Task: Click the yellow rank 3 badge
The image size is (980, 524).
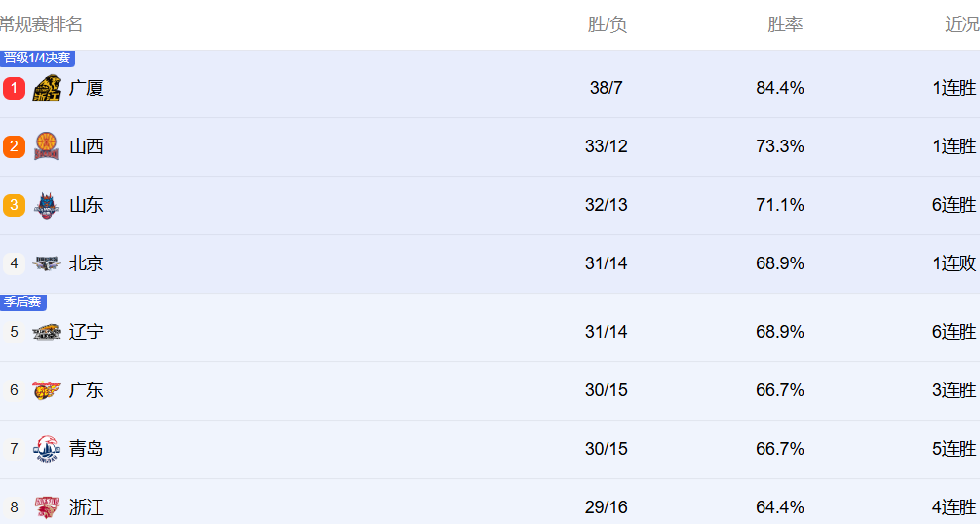Action: coord(14,205)
